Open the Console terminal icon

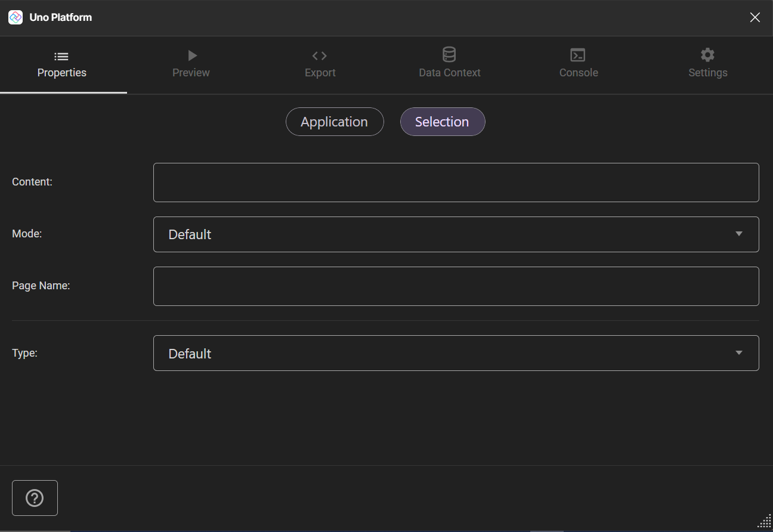[x=578, y=55]
